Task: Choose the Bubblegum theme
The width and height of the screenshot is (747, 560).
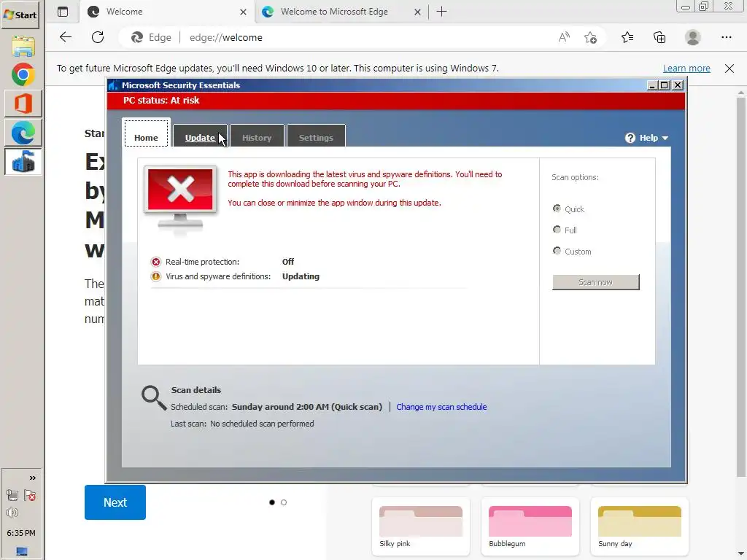Action: [530, 526]
